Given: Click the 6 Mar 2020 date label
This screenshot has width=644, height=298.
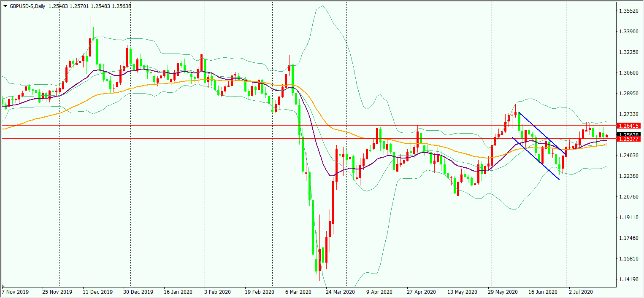Looking at the screenshot, I should point(298,292).
